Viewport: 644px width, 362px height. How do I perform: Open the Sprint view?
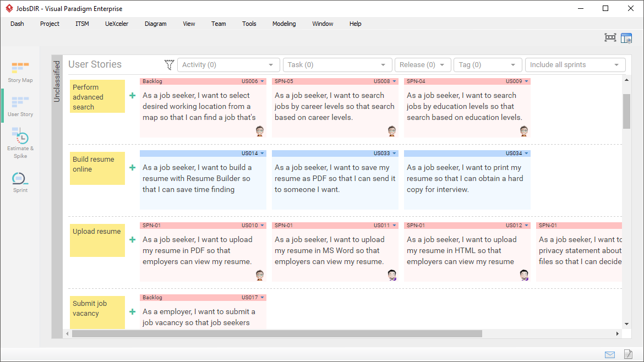pyautogui.click(x=20, y=182)
